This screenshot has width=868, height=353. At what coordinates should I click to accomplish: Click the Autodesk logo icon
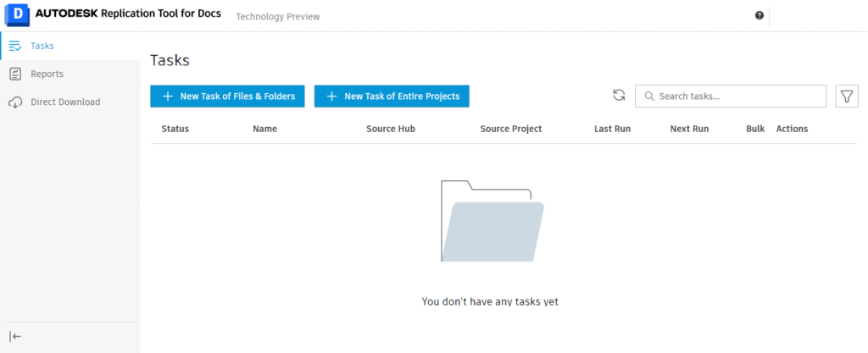click(x=17, y=15)
